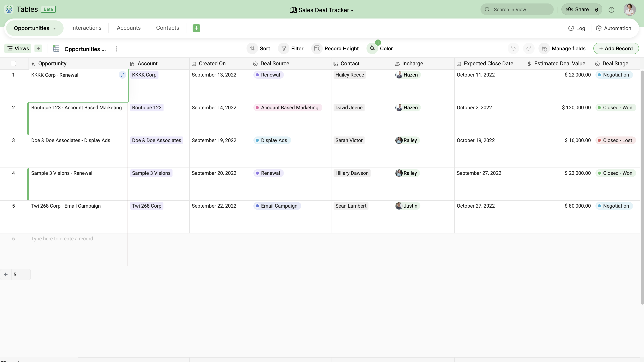
Task: Expand the Sales Deal Tracker dropdown
Action: coord(352,10)
